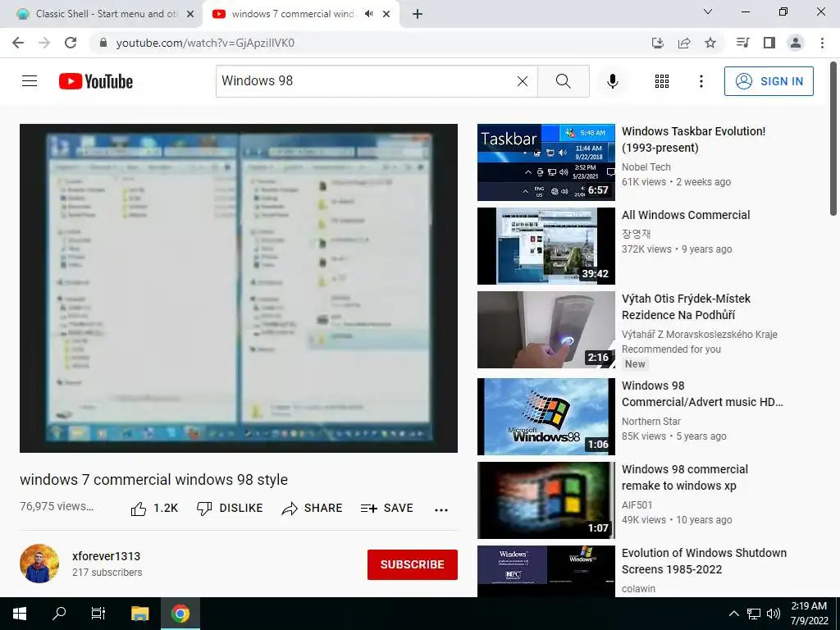Toggle the Chrome side panel
The width and height of the screenshot is (840, 630).
pyautogui.click(x=769, y=43)
